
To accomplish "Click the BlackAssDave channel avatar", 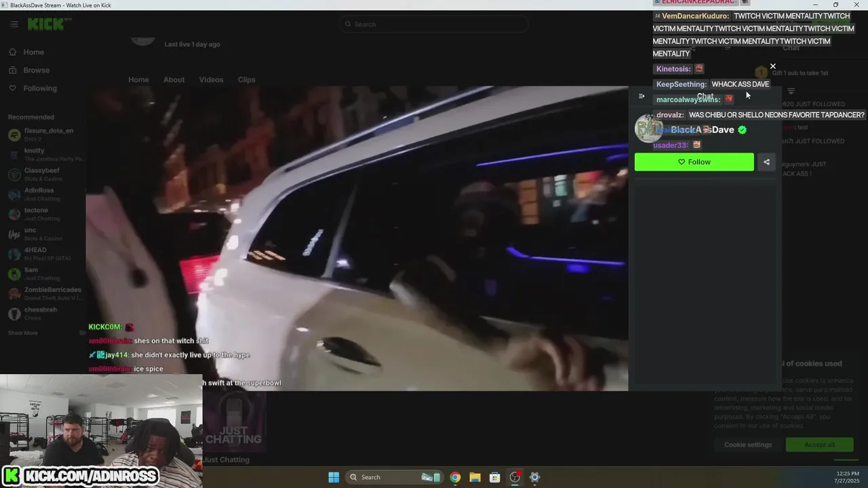I will (x=648, y=129).
